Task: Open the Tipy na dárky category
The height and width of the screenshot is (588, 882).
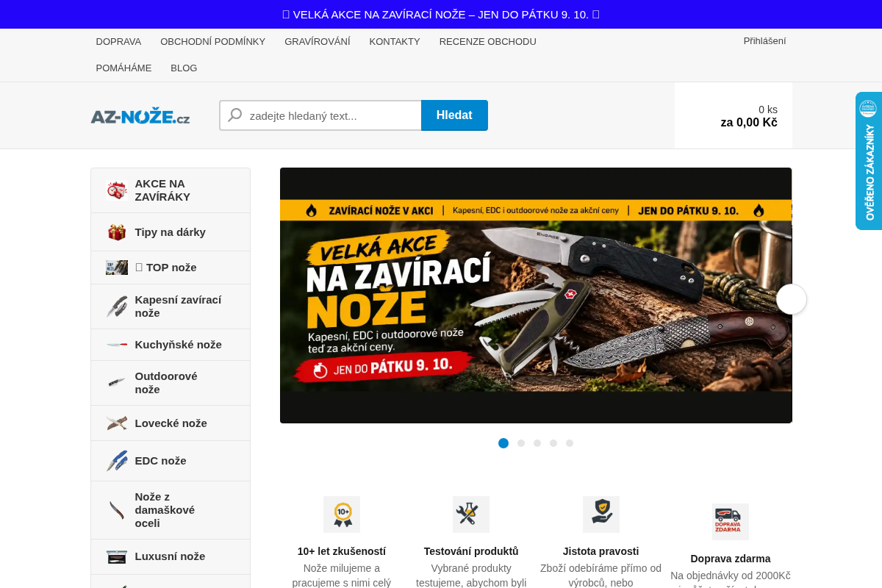Action: click(x=171, y=232)
